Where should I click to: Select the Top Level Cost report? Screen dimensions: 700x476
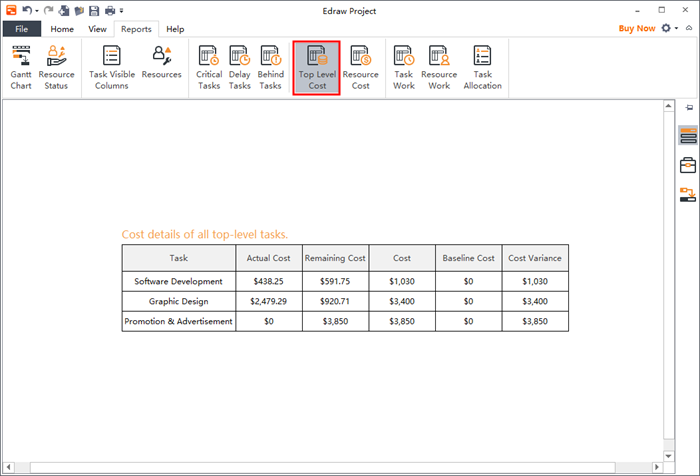[x=317, y=68]
